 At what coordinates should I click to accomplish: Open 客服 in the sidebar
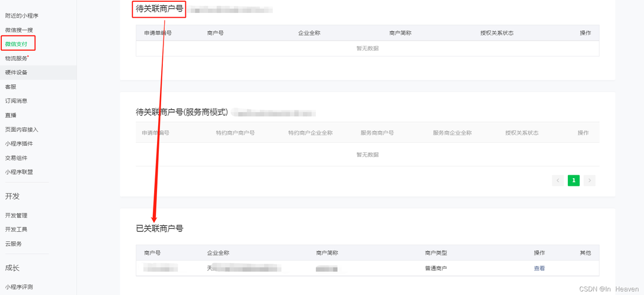coord(11,87)
